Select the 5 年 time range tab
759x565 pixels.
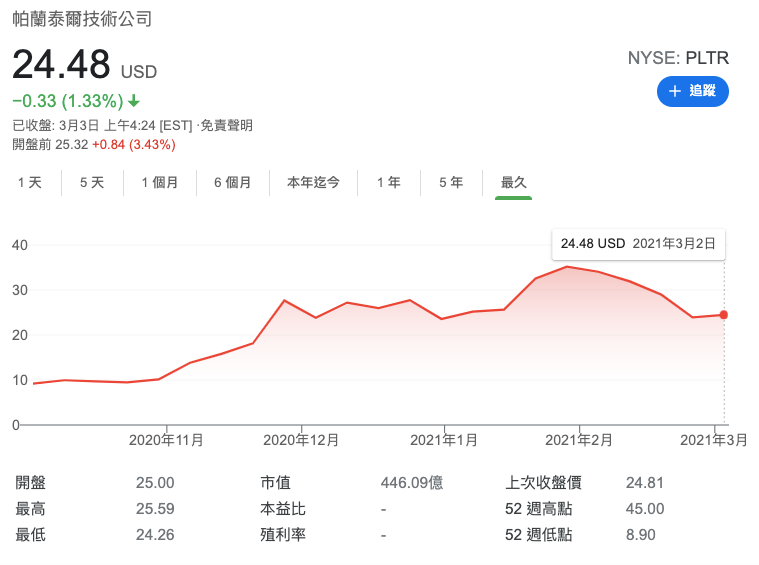pyautogui.click(x=451, y=183)
